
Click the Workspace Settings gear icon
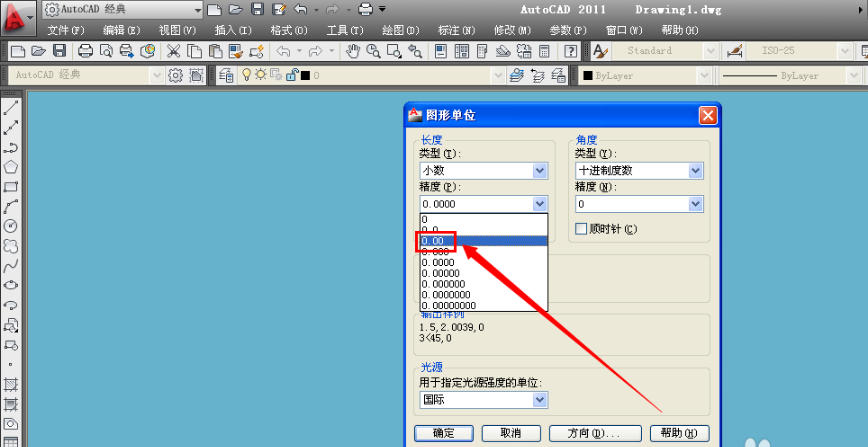175,75
